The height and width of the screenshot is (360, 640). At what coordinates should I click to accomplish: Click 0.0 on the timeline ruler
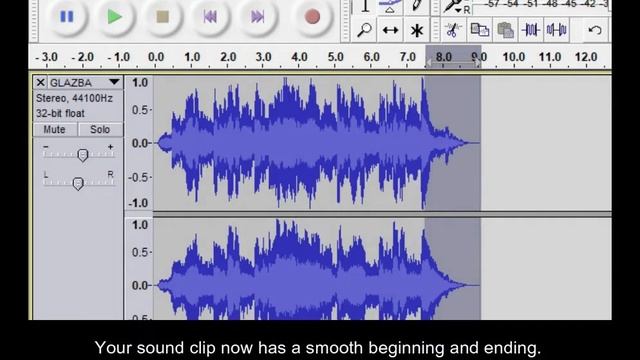[156, 57]
